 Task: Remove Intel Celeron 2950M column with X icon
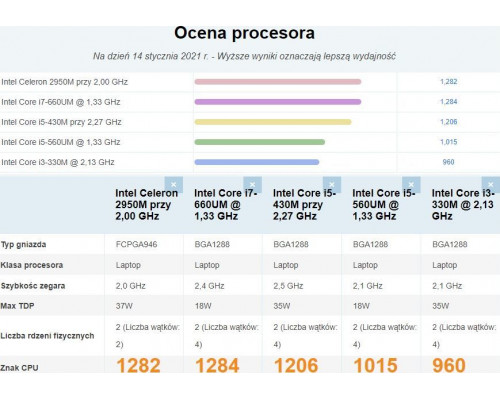174,185
